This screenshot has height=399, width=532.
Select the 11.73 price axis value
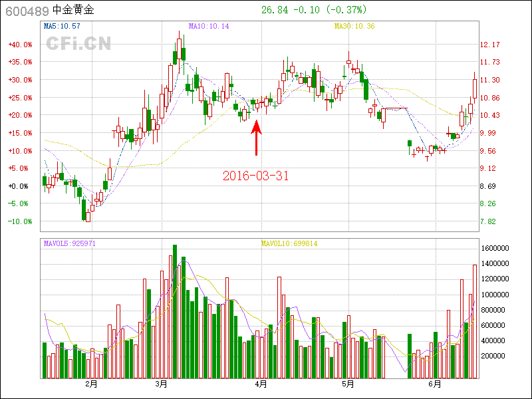(x=490, y=62)
